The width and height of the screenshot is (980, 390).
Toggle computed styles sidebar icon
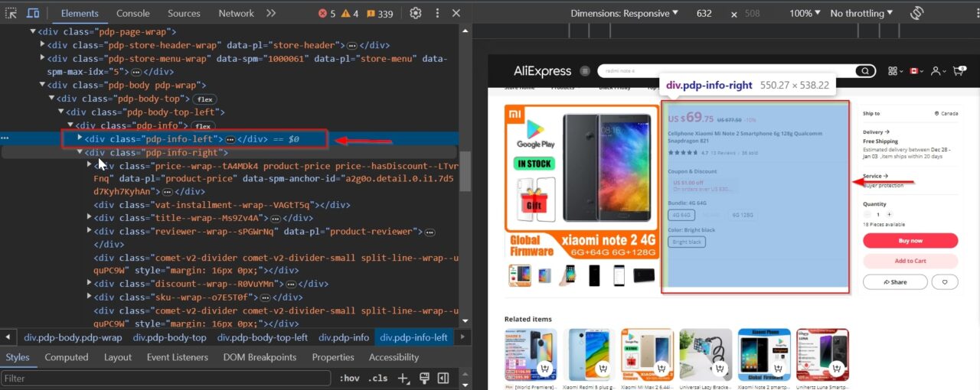point(443,378)
